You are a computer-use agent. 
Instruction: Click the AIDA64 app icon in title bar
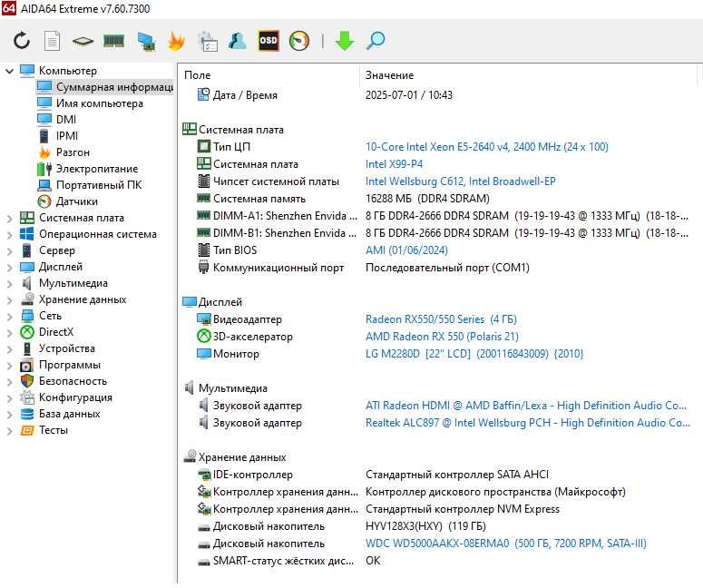click(x=8, y=8)
